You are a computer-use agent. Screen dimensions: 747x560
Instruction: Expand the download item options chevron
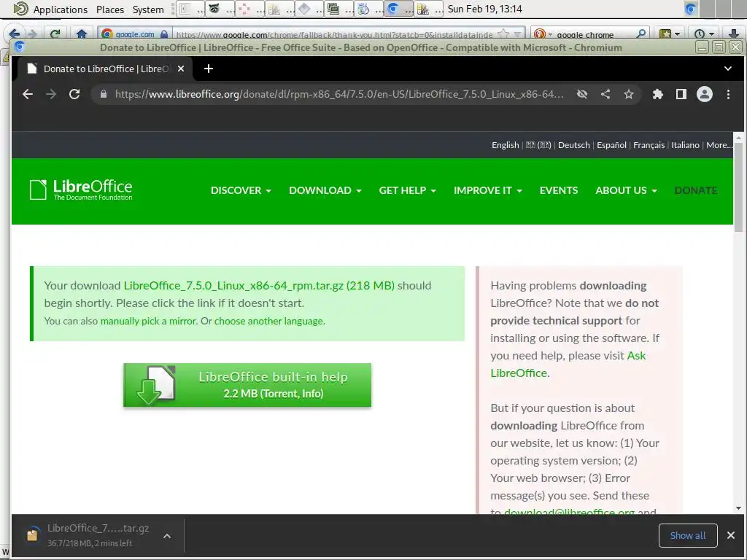point(167,536)
